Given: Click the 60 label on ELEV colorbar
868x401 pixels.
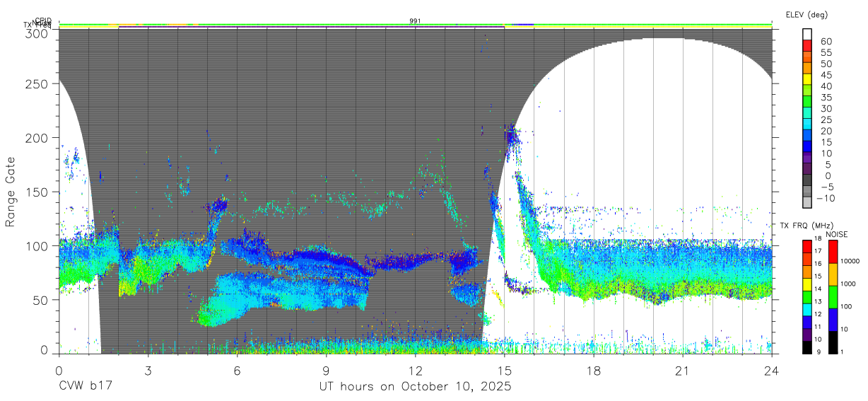Looking at the screenshot, I should (x=826, y=42).
